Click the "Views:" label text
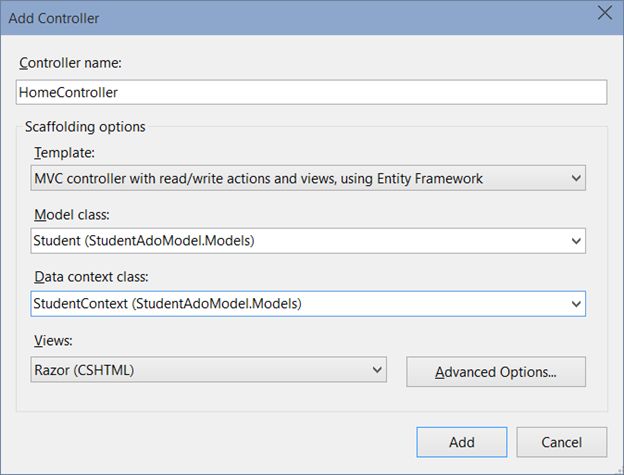Screen dimensions: 624x475 [54, 340]
